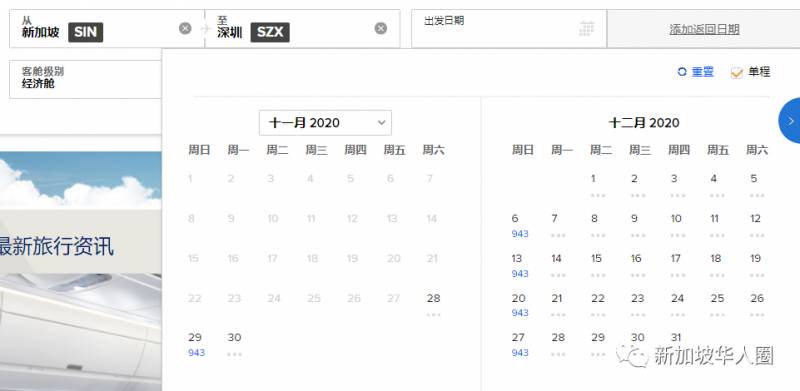Select December 13 priced 943
800x391 pixels.
[x=519, y=265]
